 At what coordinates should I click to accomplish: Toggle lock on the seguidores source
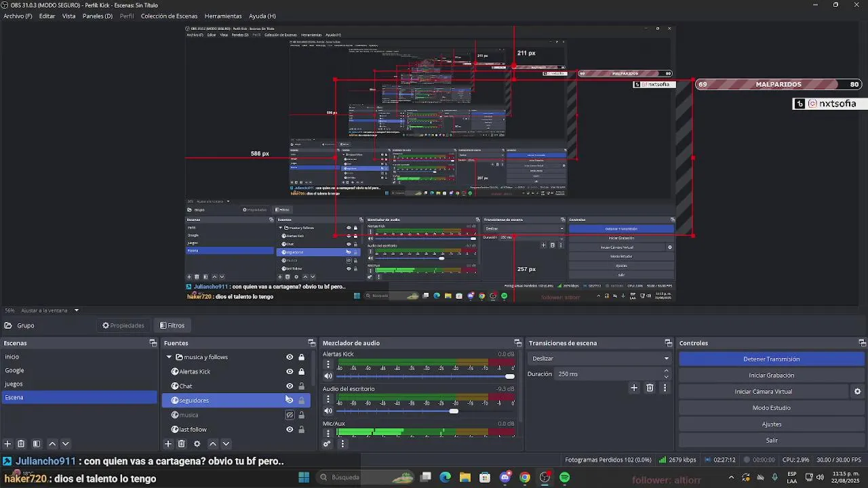coord(302,401)
